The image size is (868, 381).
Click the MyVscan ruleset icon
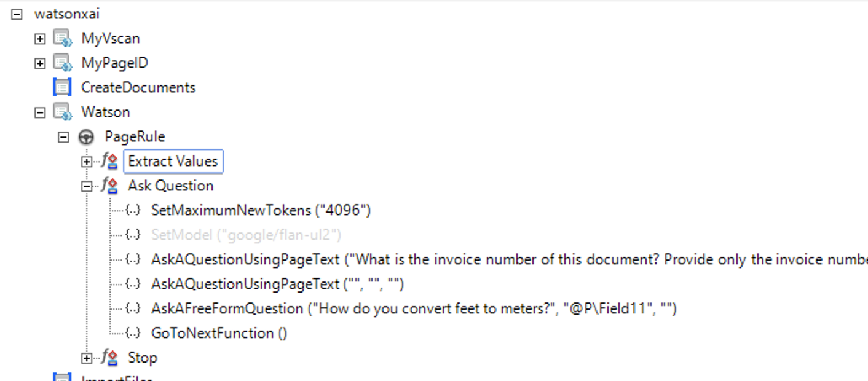63,39
